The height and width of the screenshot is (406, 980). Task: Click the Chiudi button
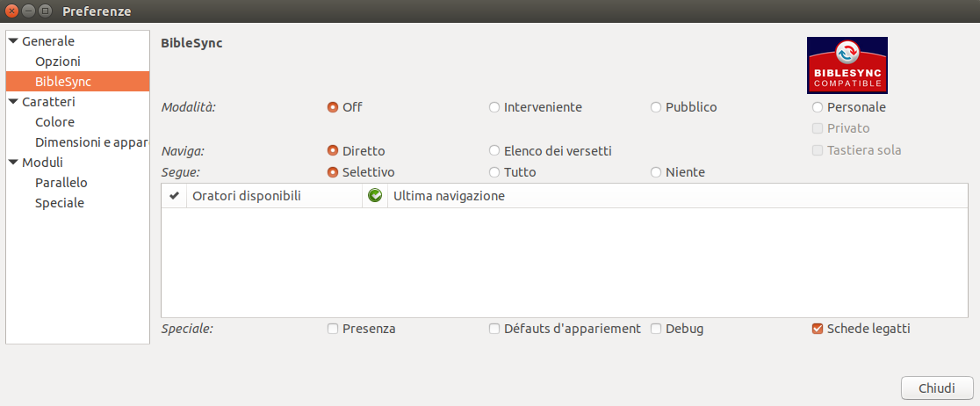[x=937, y=388]
